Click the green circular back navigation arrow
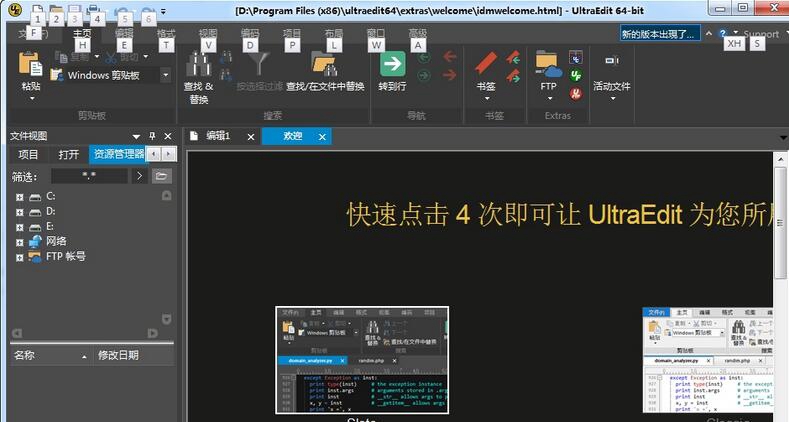789x422 pixels. pyautogui.click(x=424, y=58)
